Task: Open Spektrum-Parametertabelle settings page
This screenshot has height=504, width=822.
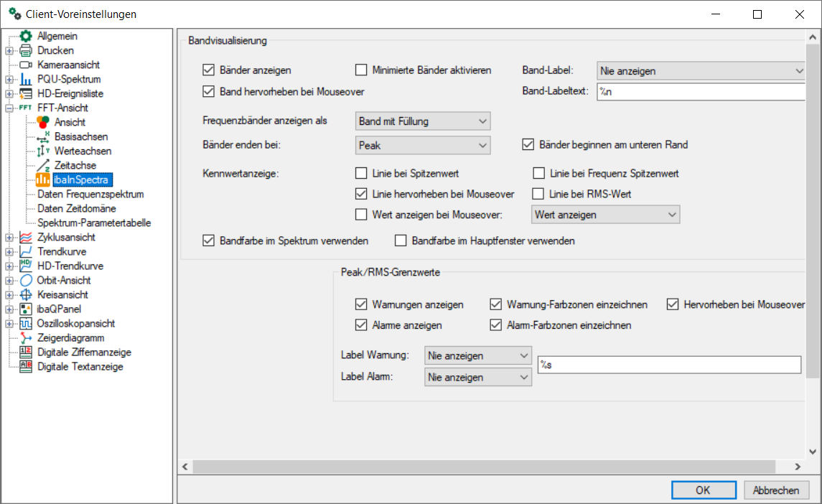Action: point(94,223)
